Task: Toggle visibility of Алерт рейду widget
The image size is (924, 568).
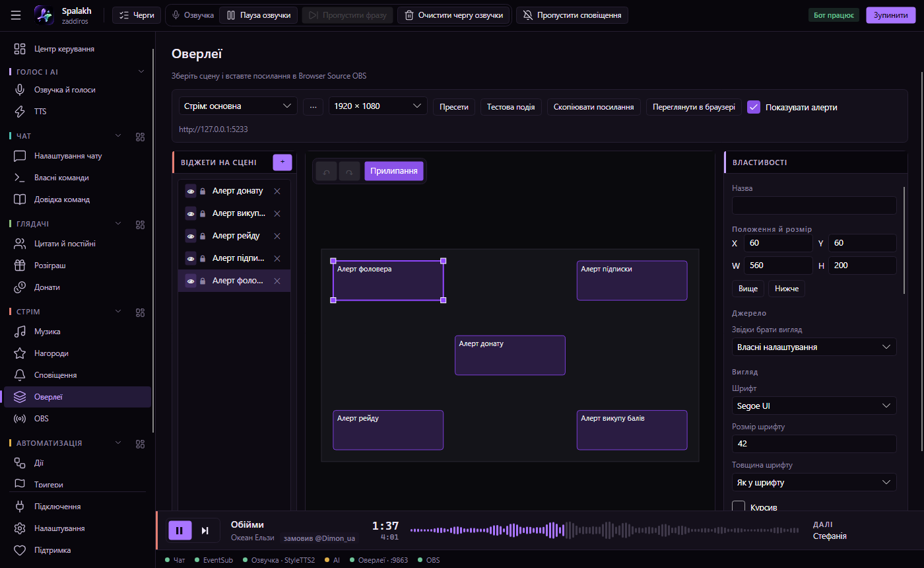Action: (191, 236)
